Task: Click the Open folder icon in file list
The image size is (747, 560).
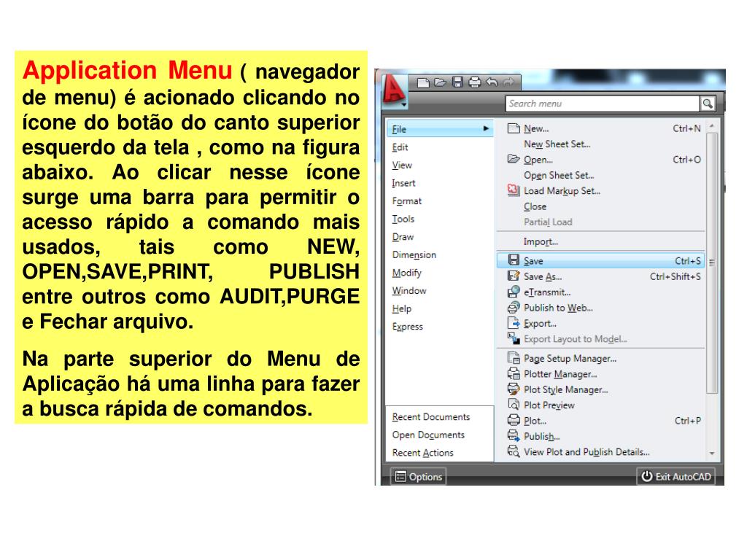Action: [514, 159]
